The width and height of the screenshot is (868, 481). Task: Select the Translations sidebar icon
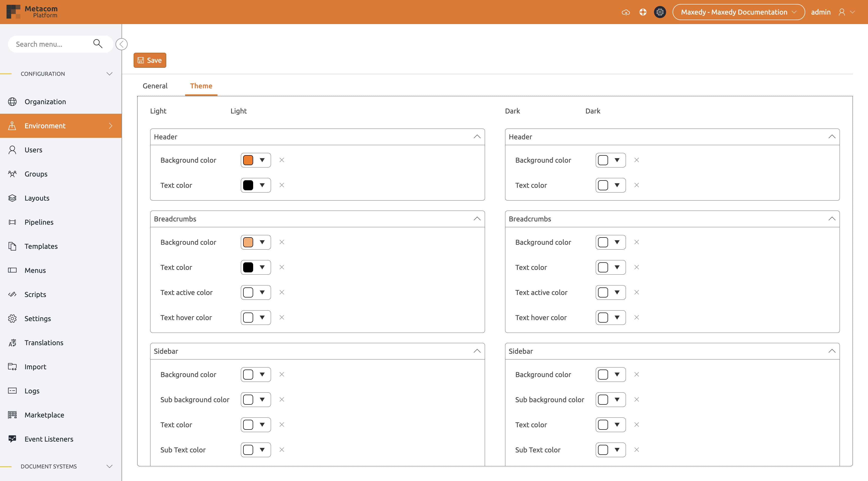(x=13, y=343)
